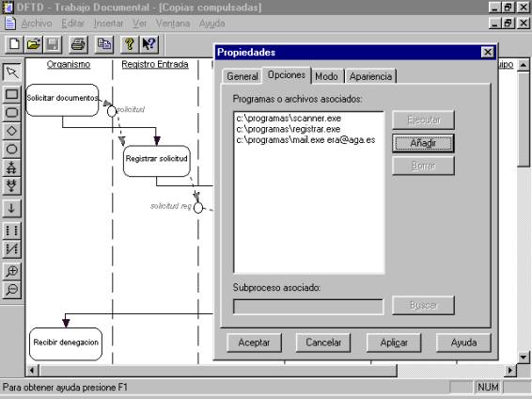The image size is (532, 399).
Task: Click the printer icon in toolbar
Action: (x=78, y=44)
